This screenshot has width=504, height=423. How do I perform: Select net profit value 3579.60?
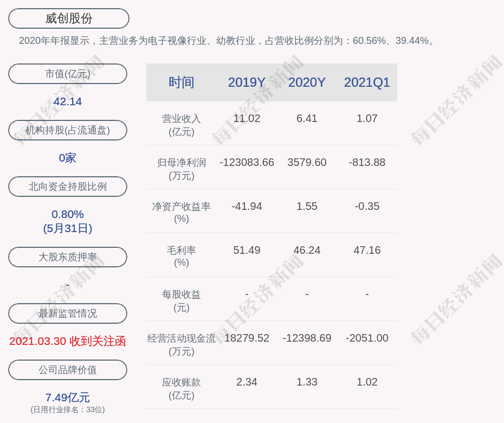[x=307, y=163]
